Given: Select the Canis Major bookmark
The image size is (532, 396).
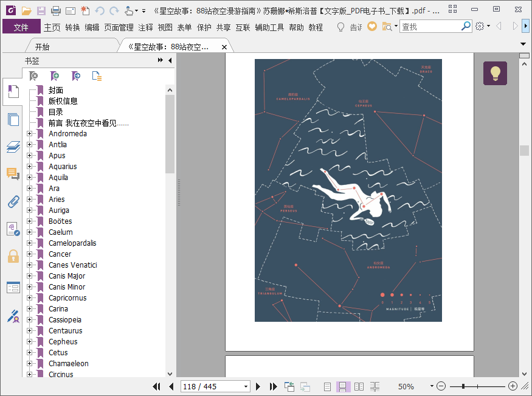Looking at the screenshot, I should [67, 276].
